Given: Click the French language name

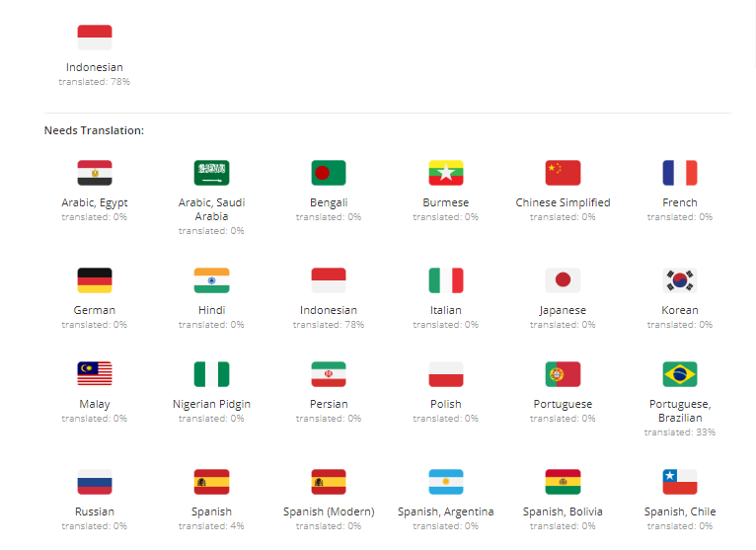Looking at the screenshot, I should click(x=680, y=202).
